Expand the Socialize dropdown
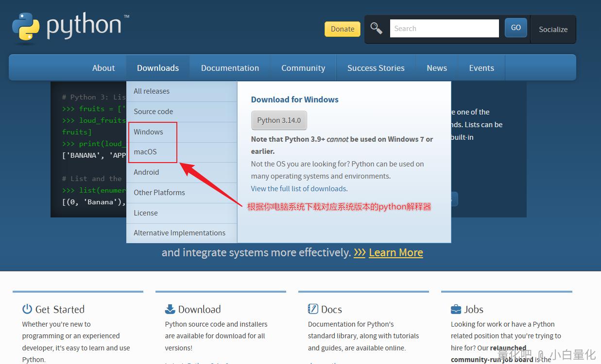The height and width of the screenshot is (364, 601). pyautogui.click(x=553, y=29)
